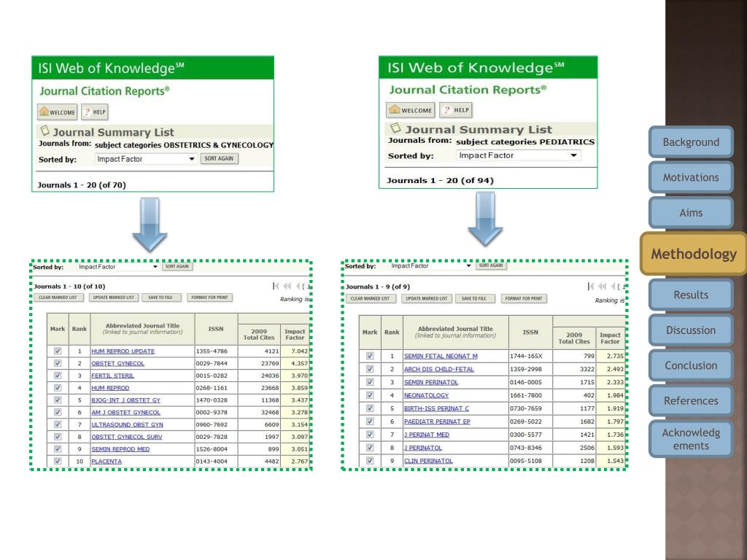Click Update Marked List in the 10-journal table
This screenshot has width=747, height=560.
pos(114,297)
